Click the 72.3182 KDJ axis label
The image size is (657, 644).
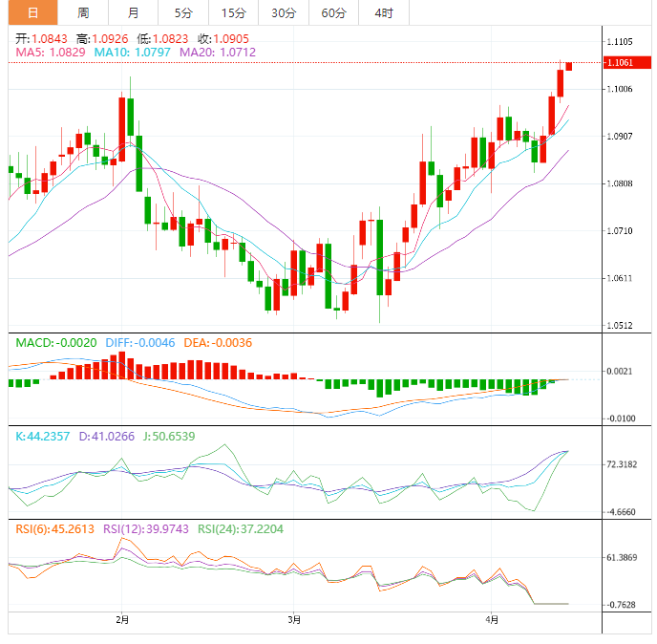coord(622,464)
